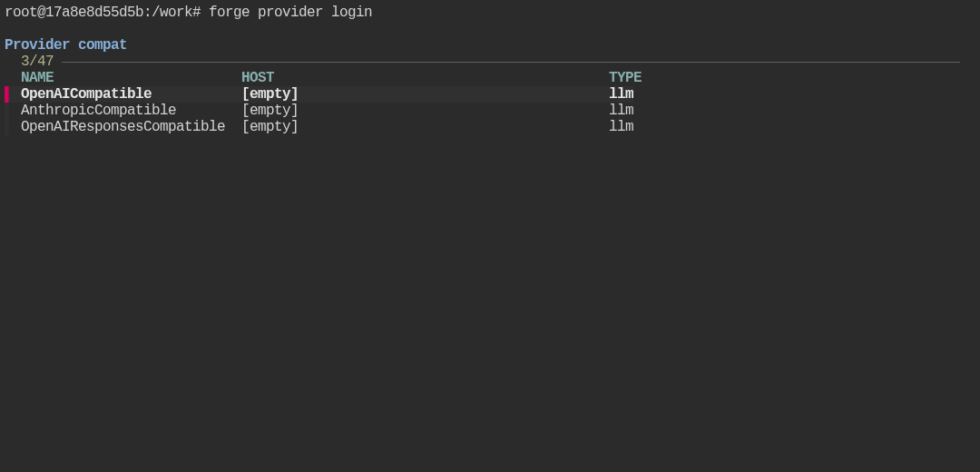The image size is (980, 472).
Task: Click the [empty] host of AnthropicCompatible
Action: tap(270, 110)
